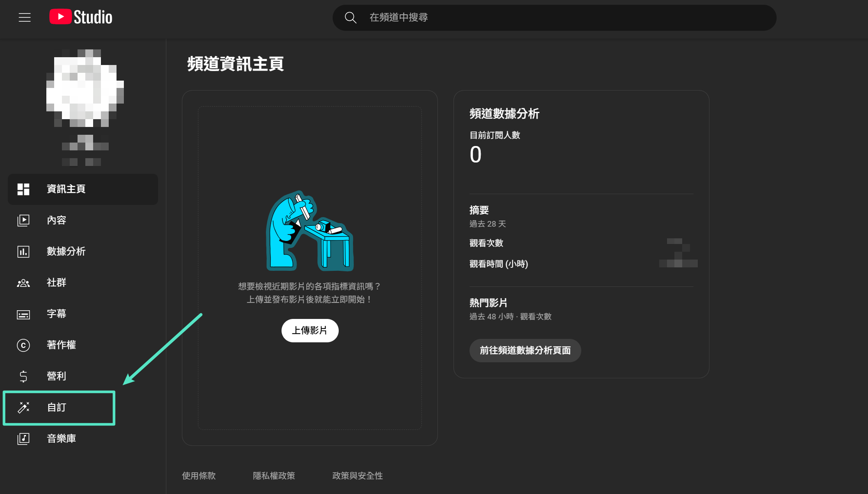Click the 上傳影片 upload button
The image size is (868, 494).
pyautogui.click(x=310, y=330)
